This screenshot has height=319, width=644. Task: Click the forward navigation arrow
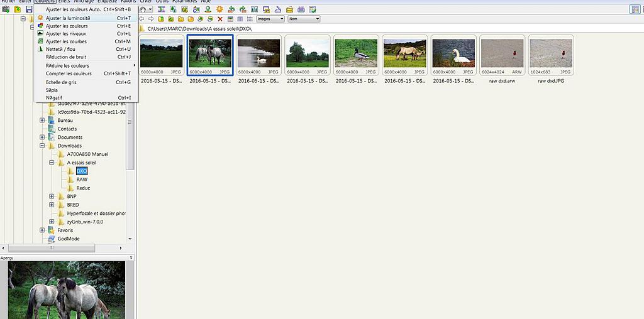(151, 19)
